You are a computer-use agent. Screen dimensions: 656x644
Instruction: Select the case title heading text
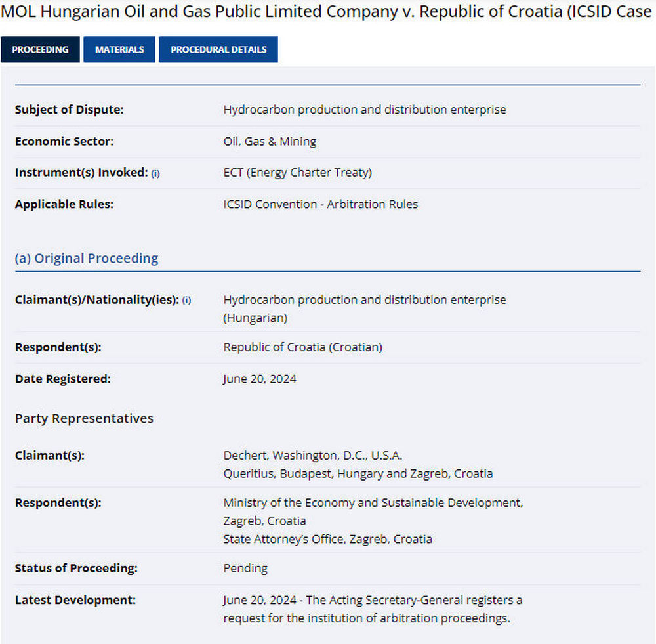tap(326, 11)
